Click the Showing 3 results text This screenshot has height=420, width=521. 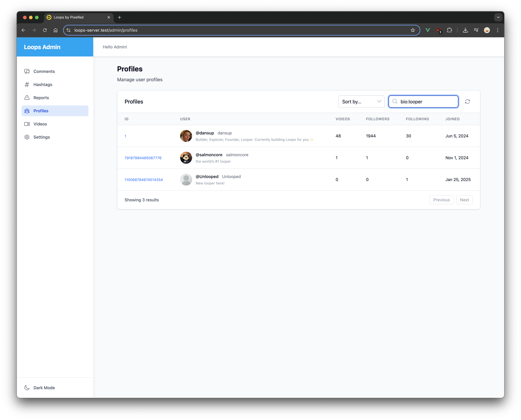141,200
